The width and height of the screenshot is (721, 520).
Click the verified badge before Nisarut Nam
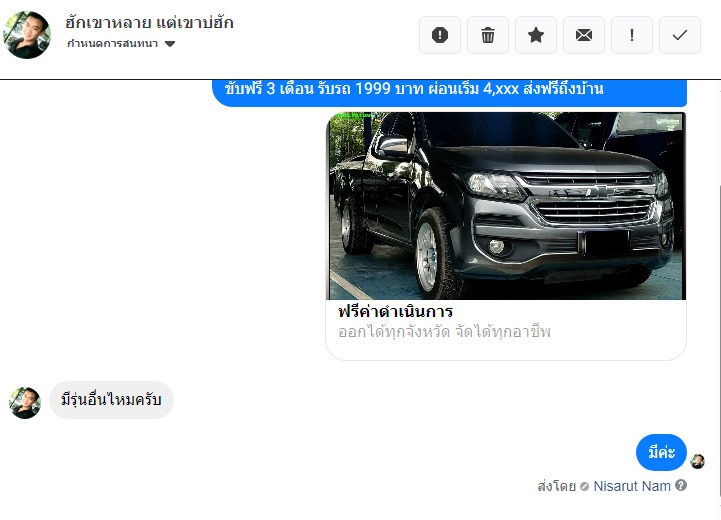584,486
